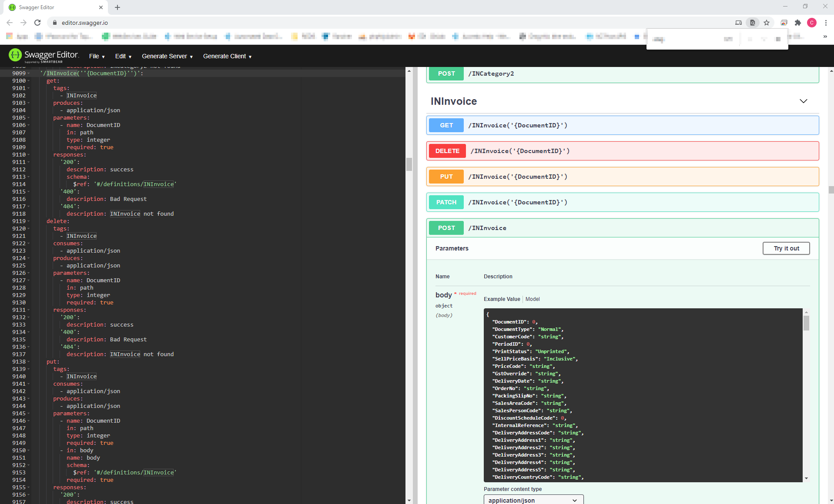The width and height of the screenshot is (834, 504).
Task: Collapse the POST /INInvoice operation
Action: click(623, 228)
